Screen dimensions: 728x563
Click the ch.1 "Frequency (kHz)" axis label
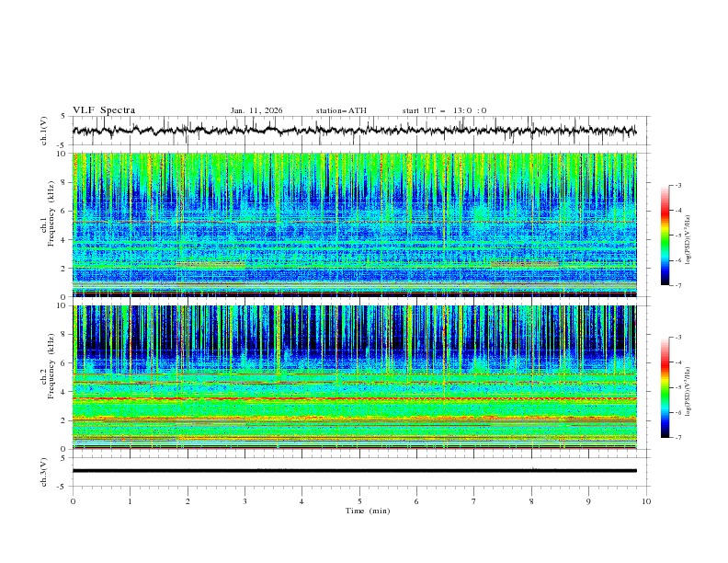(x=51, y=214)
